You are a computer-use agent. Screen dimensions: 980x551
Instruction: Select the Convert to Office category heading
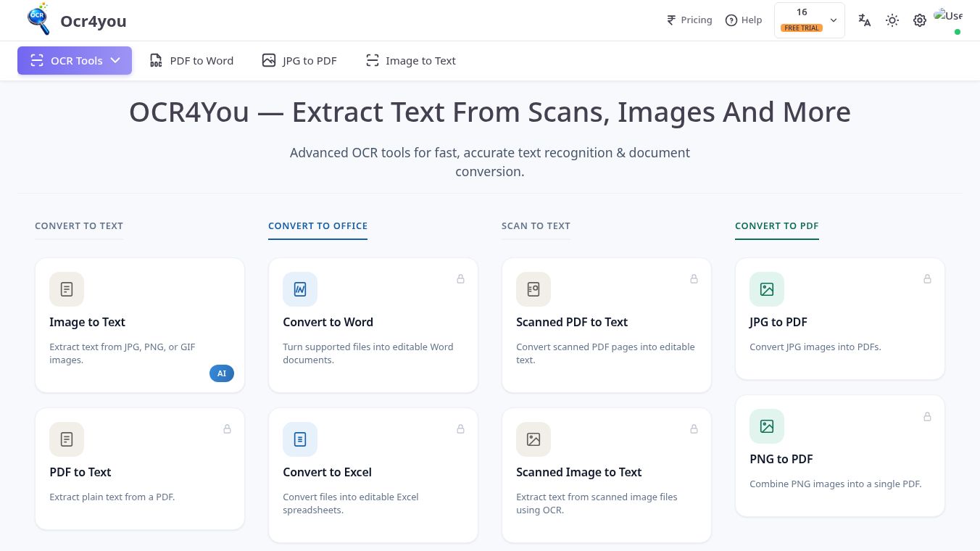(317, 226)
